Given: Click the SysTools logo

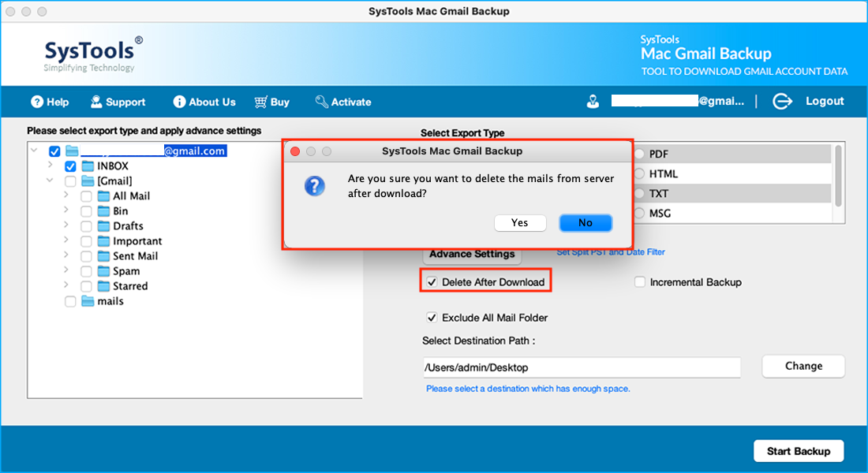Looking at the screenshot, I should [x=93, y=54].
